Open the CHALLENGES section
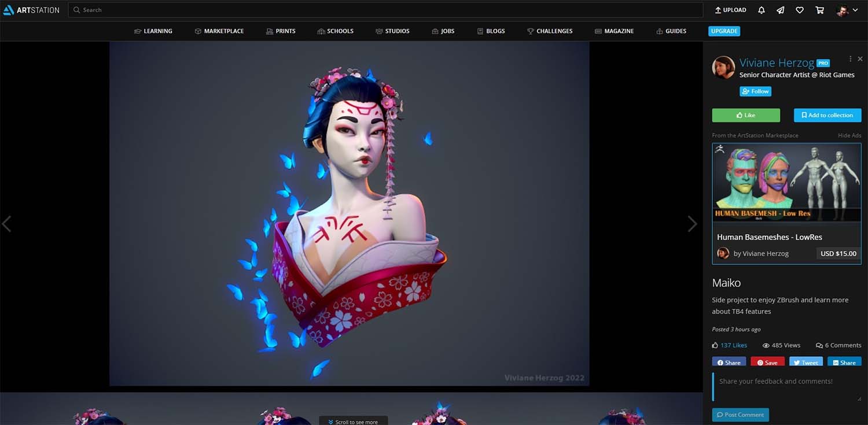 (x=549, y=31)
